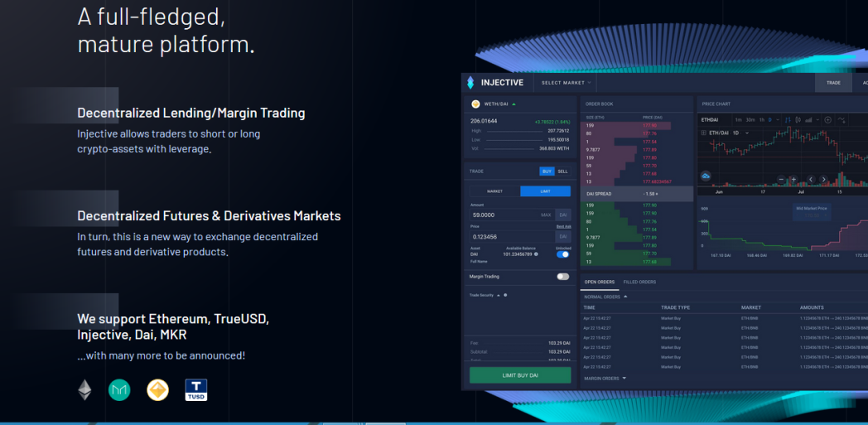The width and height of the screenshot is (868, 425).
Task: Click the 207.72612 High value
Action: pos(559,131)
